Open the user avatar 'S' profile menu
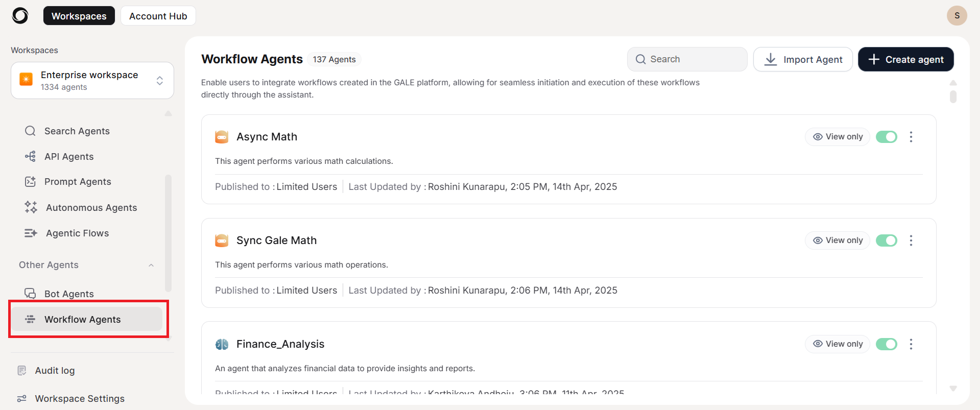Screen dimensions: 980x410 click(957, 15)
